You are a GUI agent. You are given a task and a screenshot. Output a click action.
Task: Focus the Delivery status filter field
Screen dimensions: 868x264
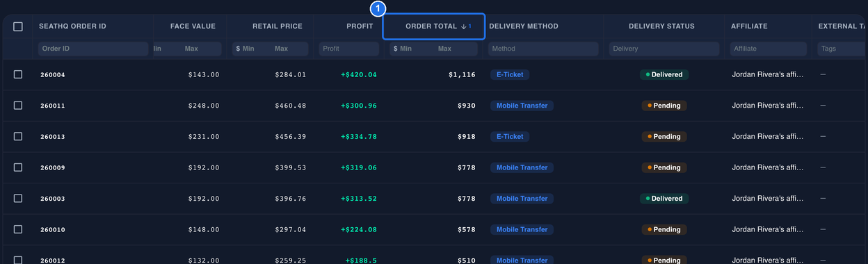point(664,49)
